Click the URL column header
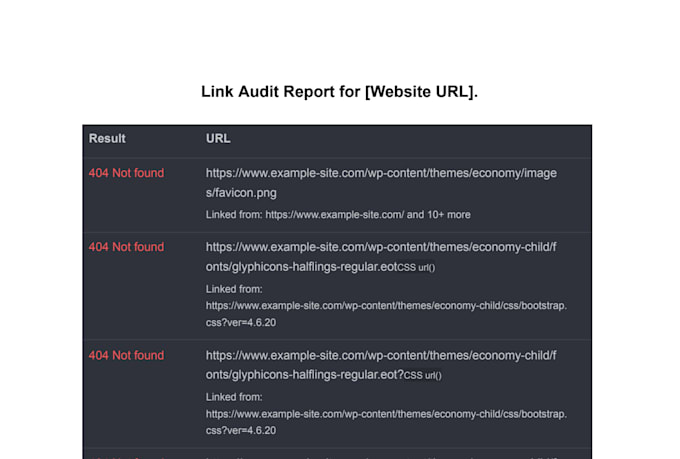Viewport: 680px width, 459px height. [x=218, y=138]
